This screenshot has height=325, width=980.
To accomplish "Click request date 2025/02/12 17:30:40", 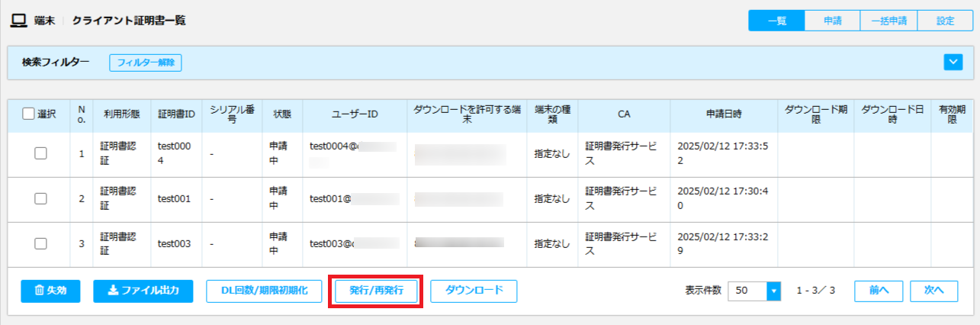I will [722, 198].
